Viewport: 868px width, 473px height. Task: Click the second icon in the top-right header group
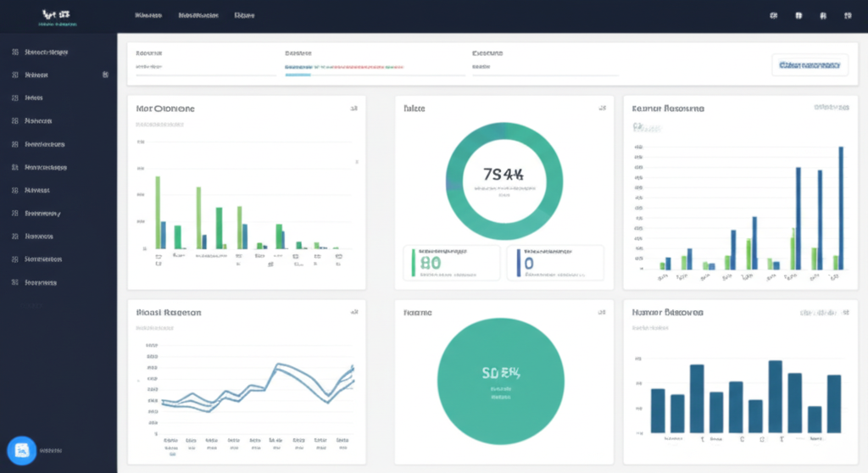tap(798, 16)
